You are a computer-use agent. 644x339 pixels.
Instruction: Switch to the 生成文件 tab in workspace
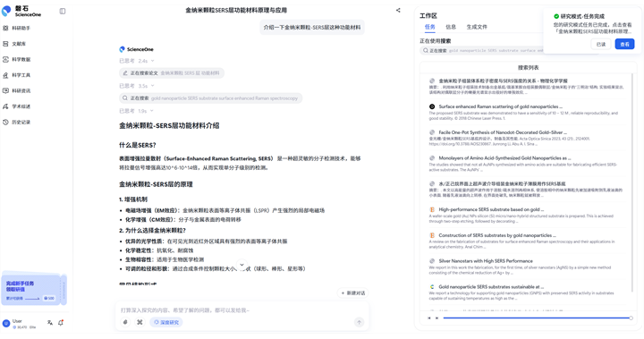pos(477,27)
